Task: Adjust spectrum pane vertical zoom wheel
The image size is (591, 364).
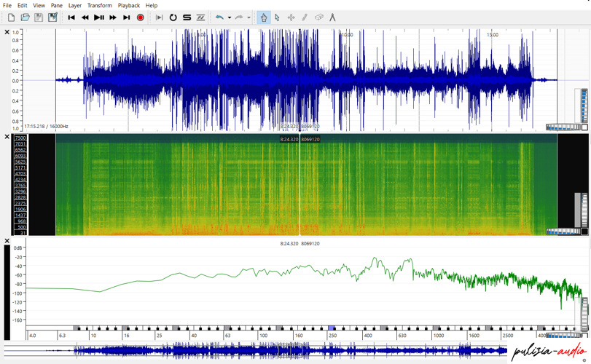Action: click(x=584, y=314)
